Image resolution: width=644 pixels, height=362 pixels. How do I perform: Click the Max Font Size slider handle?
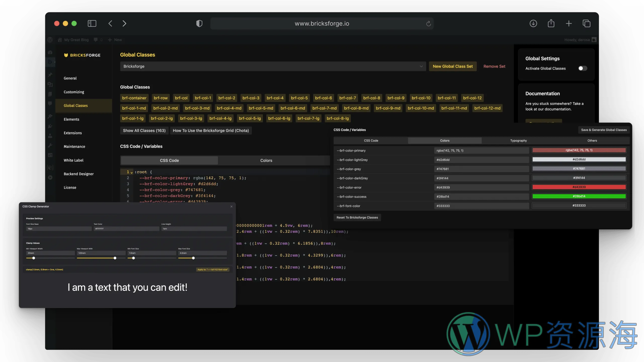[x=193, y=258]
